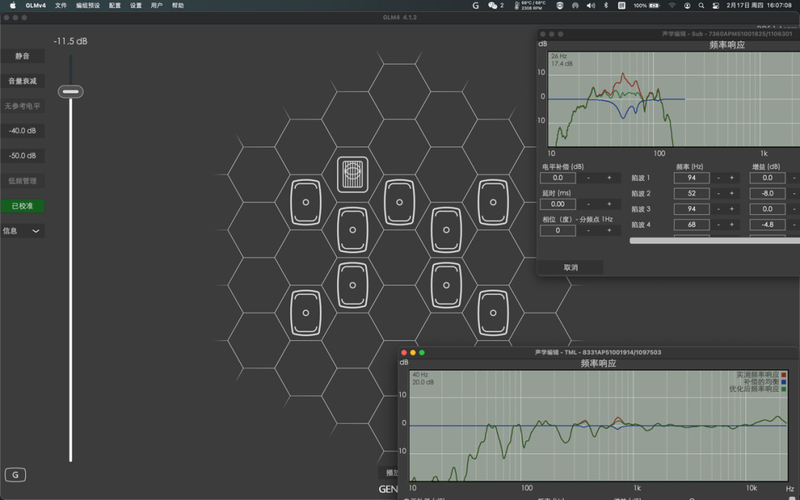This screenshot has height=500, width=800.
Task: Open the 用户 menu
Action: coord(157,5)
